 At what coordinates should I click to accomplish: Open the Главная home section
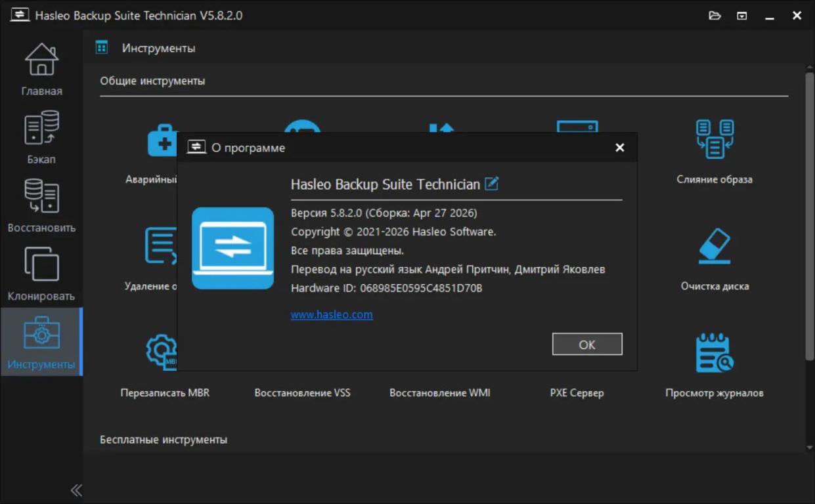tap(41, 70)
